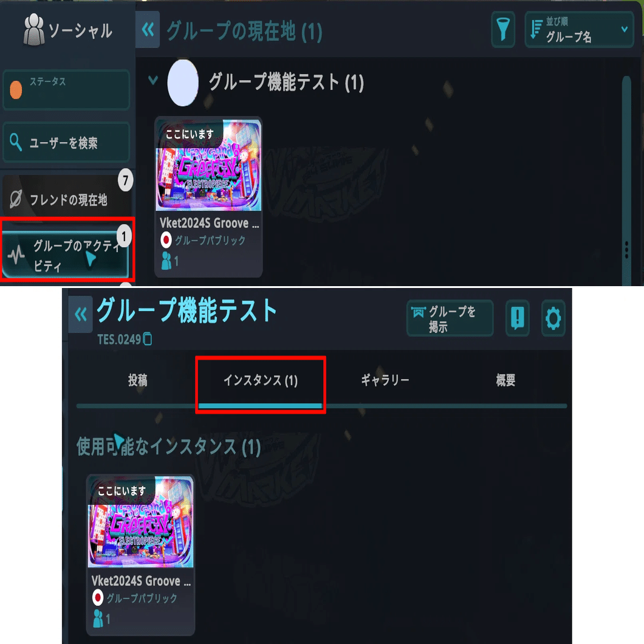Open the Vket2024S Groove thumbnail under 使用可能なインスタンス
The height and width of the screenshot is (644, 644).
click(x=140, y=522)
